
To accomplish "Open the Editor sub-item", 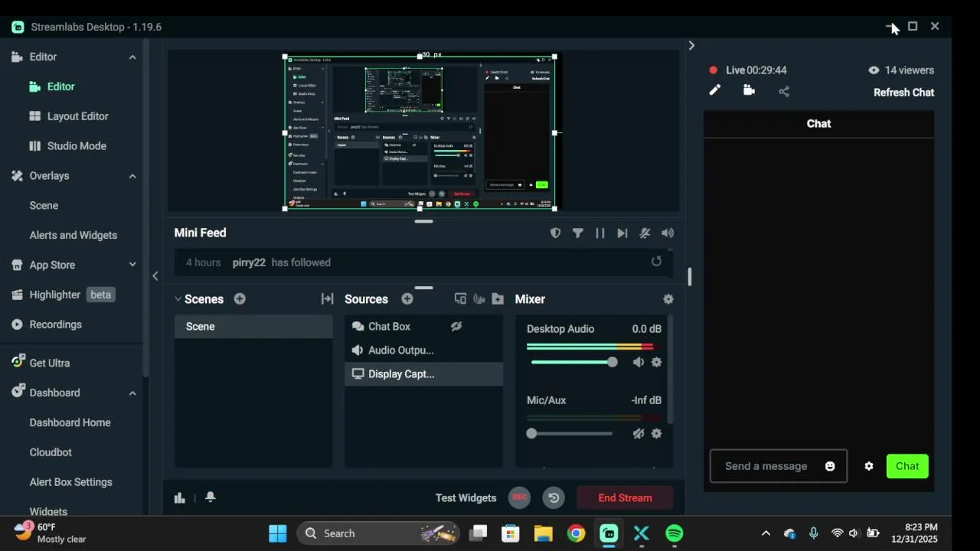I will click(61, 86).
